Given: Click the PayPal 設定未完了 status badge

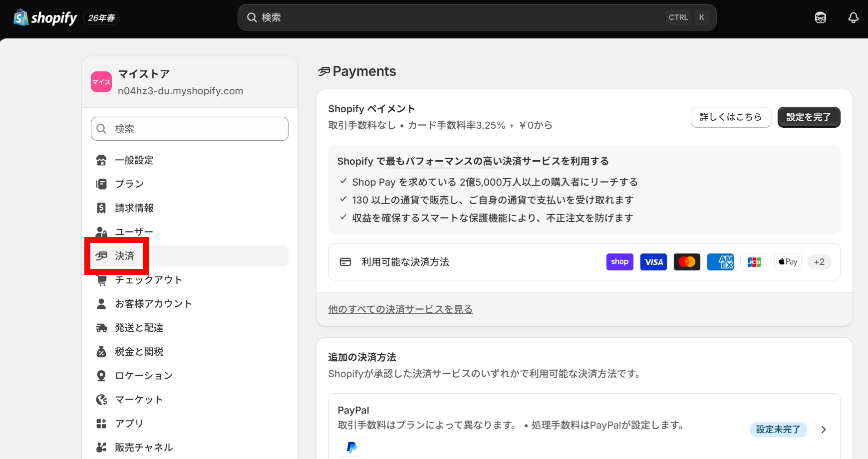Looking at the screenshot, I should [778, 430].
